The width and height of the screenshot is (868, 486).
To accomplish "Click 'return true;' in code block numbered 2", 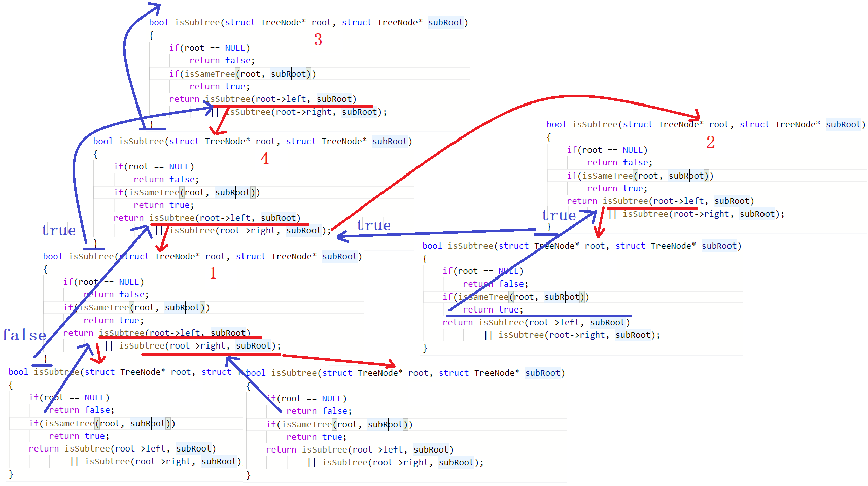I will (x=617, y=188).
